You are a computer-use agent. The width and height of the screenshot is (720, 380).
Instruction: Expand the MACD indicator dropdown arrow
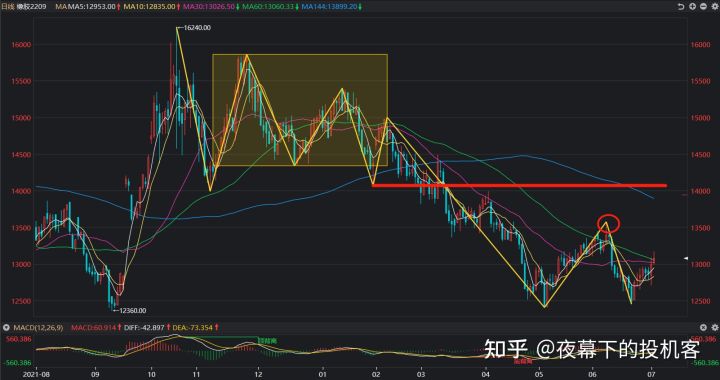point(6,328)
